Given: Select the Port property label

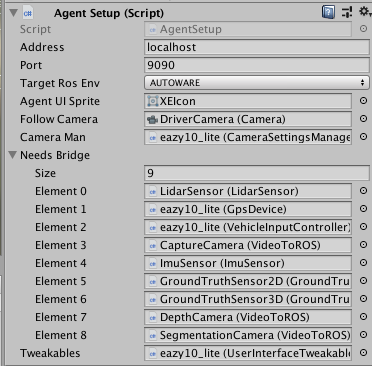Looking at the screenshot, I should (31, 65).
